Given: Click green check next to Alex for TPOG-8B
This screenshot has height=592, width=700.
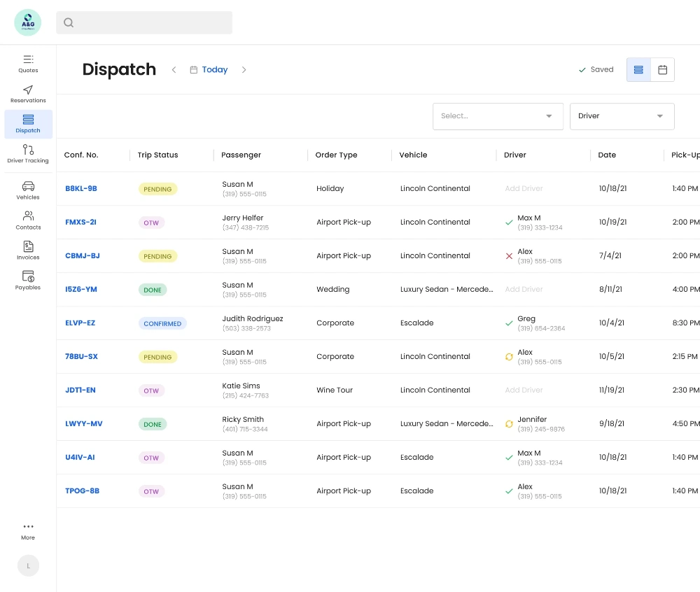Looking at the screenshot, I should point(509,491).
